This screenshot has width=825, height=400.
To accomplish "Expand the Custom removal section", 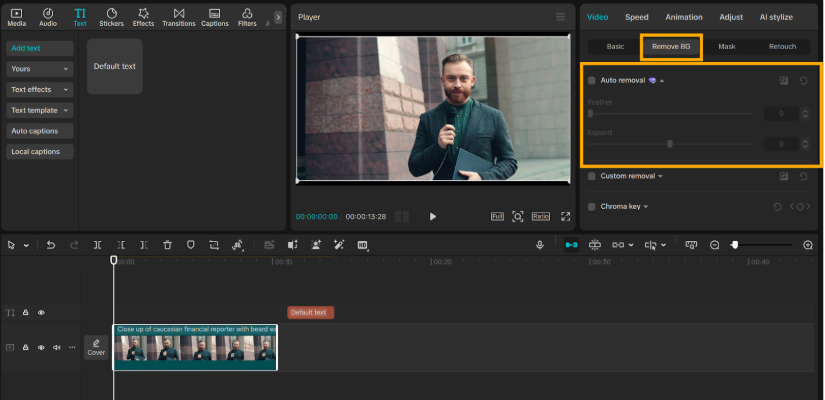I will pos(660,176).
